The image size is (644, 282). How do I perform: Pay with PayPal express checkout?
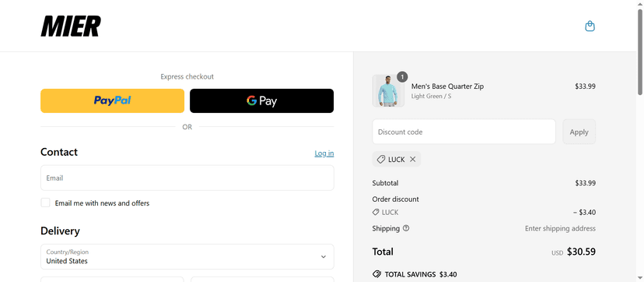[112, 100]
